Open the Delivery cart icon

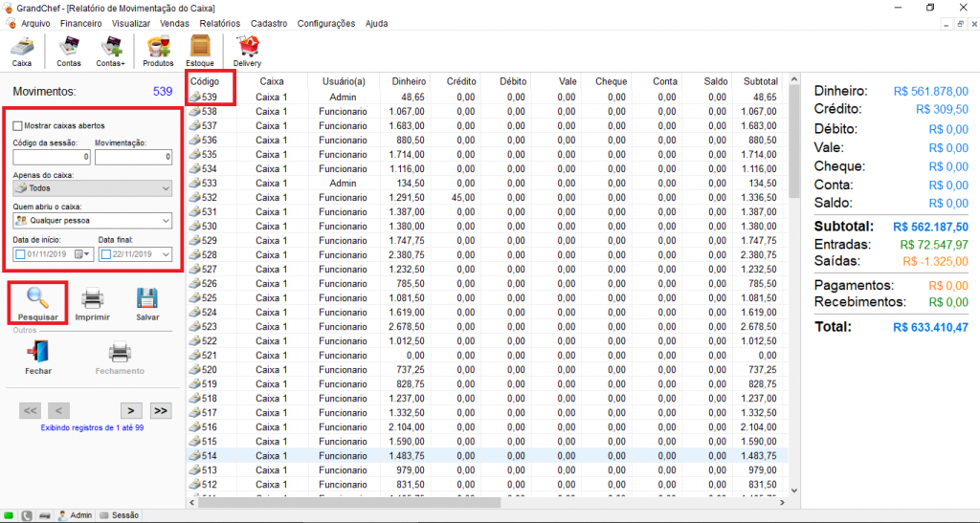247,51
